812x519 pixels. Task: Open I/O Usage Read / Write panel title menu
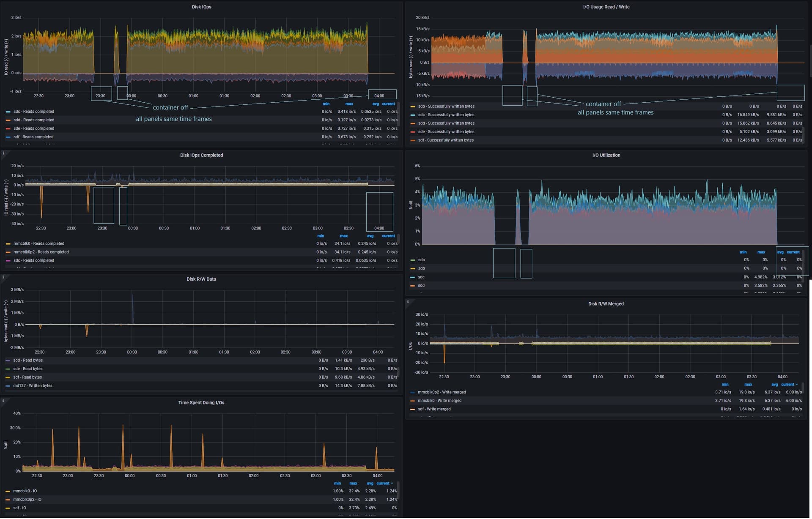click(x=606, y=7)
